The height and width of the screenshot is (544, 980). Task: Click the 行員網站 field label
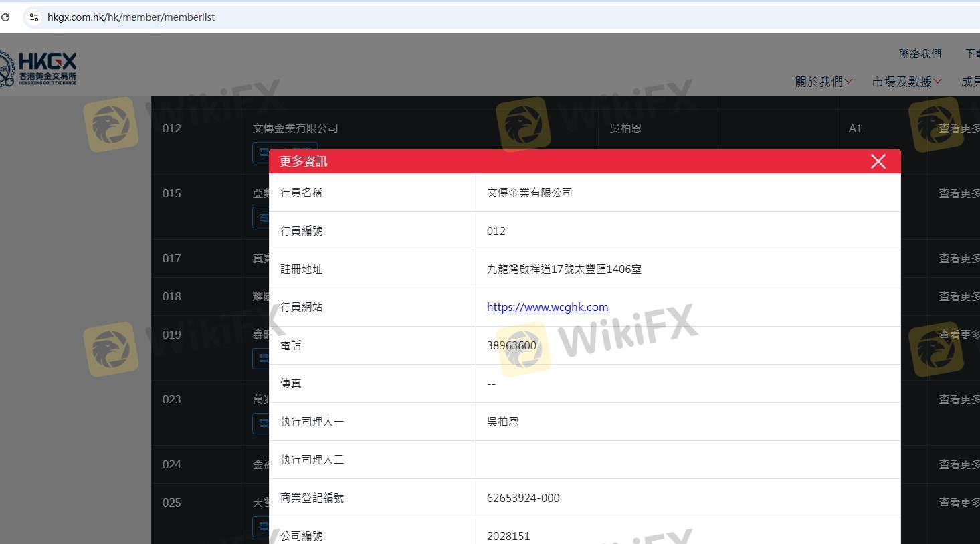tap(301, 307)
